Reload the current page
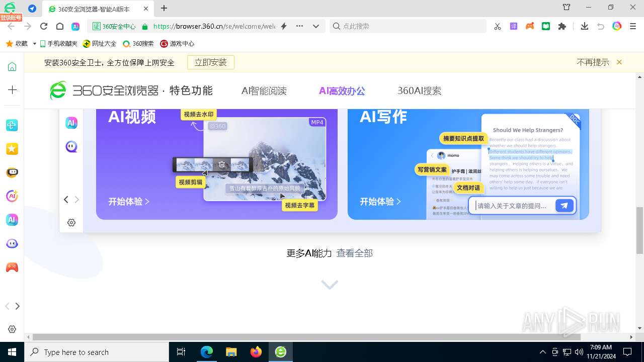The width and height of the screenshot is (644, 362). pyautogui.click(x=44, y=26)
